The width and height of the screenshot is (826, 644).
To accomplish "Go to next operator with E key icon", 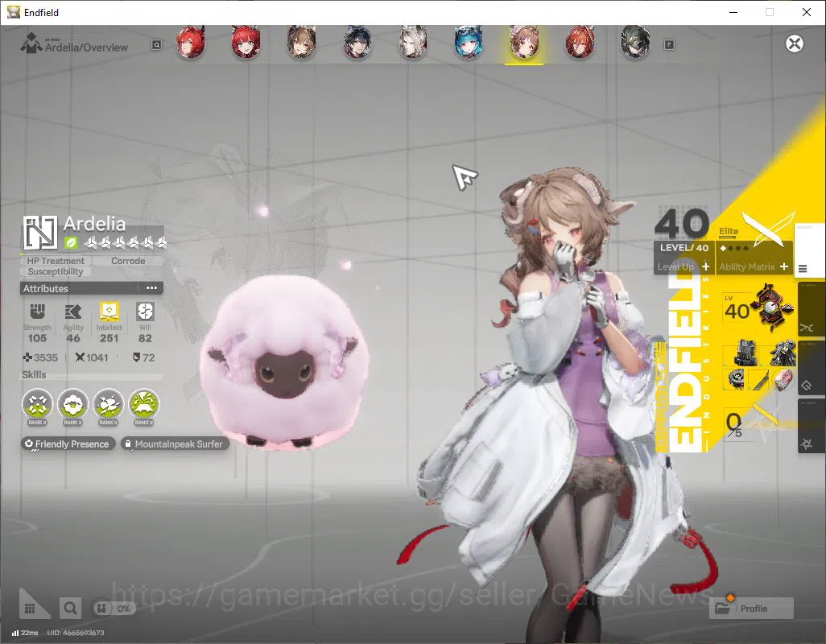I will point(669,45).
